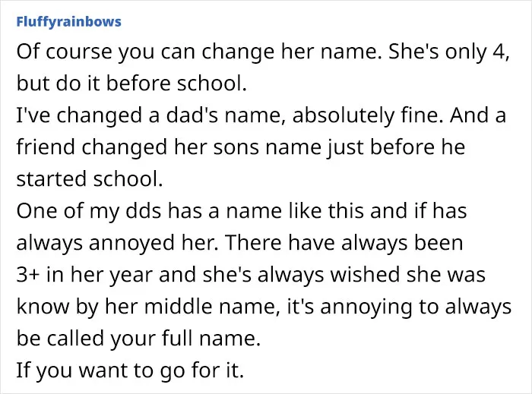Viewport: 532px width, 394px height.
Task: Click the phrase 'it's annoying to always'
Action: pos(399,307)
